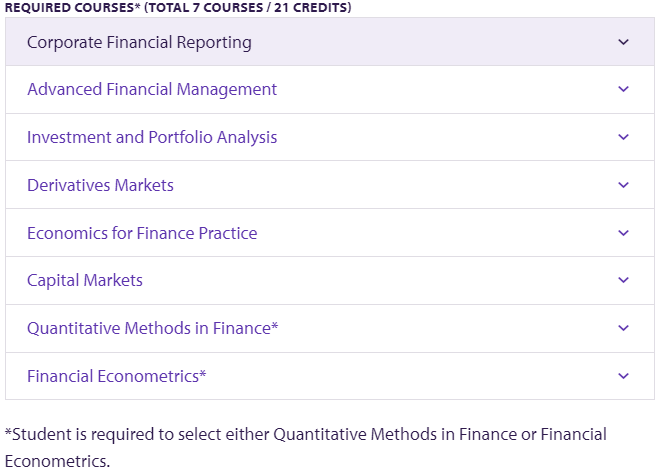Click chevron for Economics for Finance Practice

point(623,233)
